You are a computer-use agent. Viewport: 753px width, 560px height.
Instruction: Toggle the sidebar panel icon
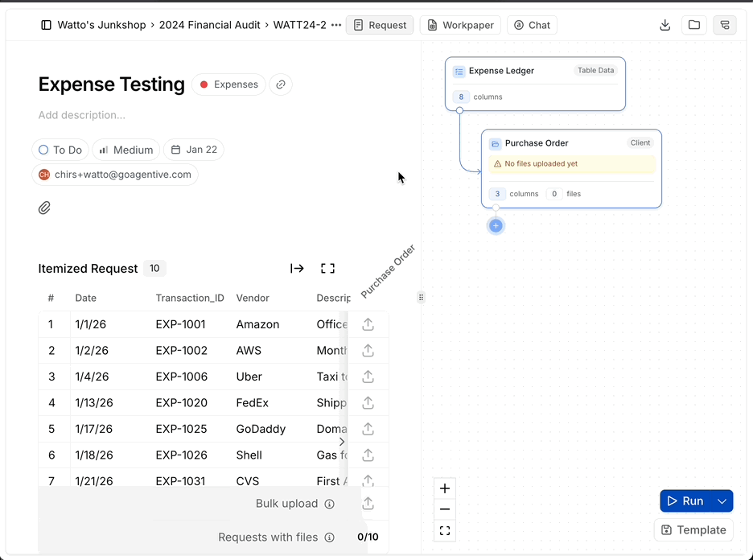(x=46, y=25)
